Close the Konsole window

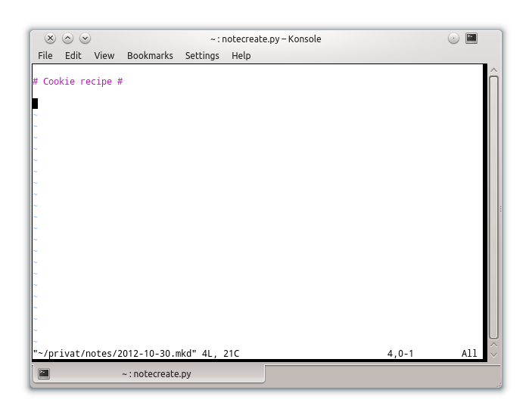(50, 39)
